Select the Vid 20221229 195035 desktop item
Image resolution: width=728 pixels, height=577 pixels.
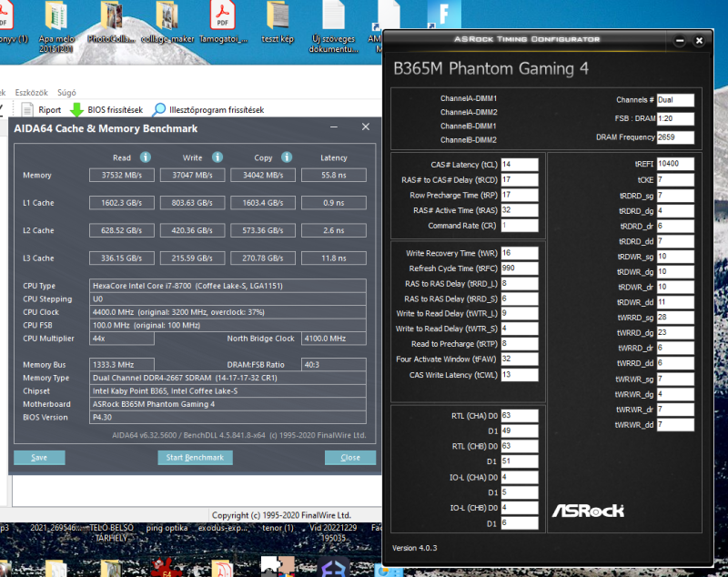click(333, 533)
